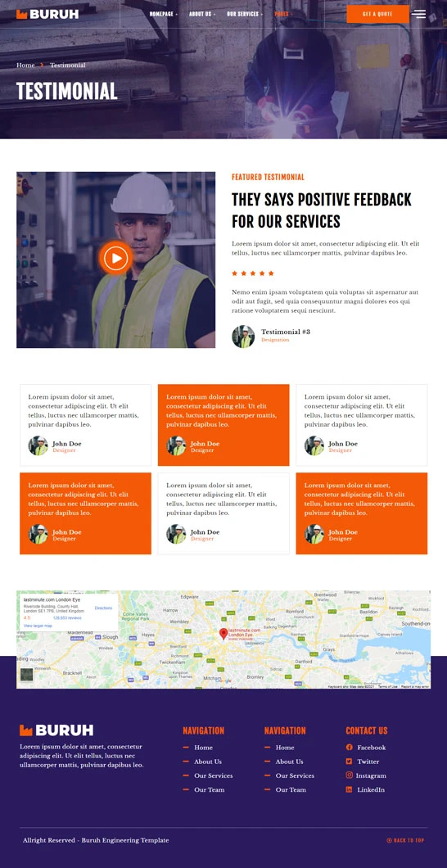
Task: Open the Pages menu item
Action: pyautogui.click(x=283, y=14)
